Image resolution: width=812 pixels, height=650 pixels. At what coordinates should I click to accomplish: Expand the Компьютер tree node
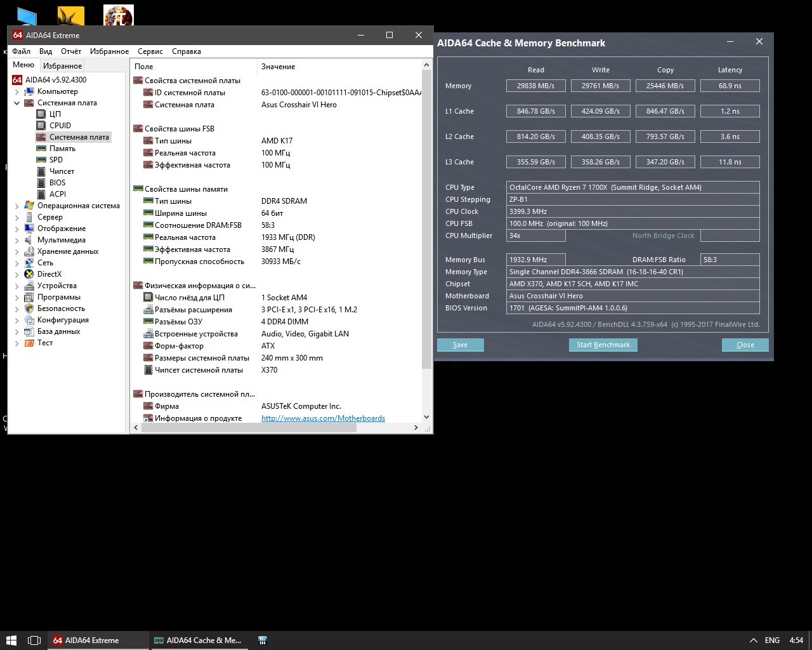pos(16,91)
